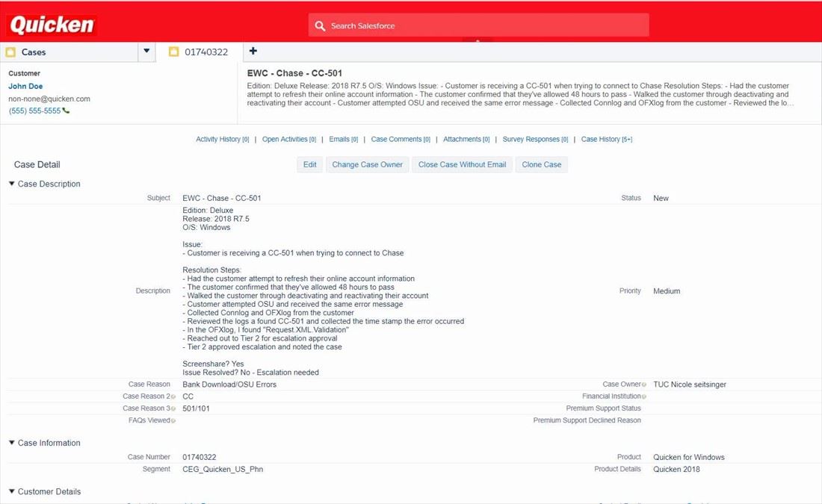Click help icon next to FAQs Viewed
Viewport: 822px width, 504px height.
173,421
